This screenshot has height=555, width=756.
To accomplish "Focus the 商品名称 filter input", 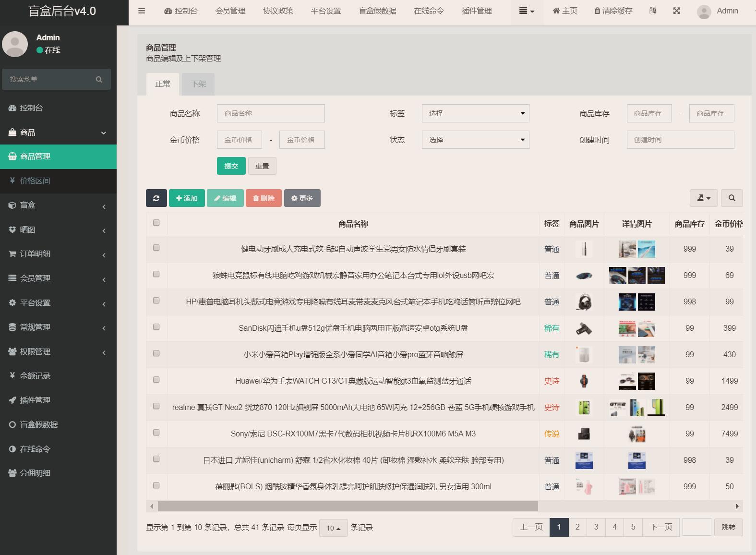I will pyautogui.click(x=271, y=113).
